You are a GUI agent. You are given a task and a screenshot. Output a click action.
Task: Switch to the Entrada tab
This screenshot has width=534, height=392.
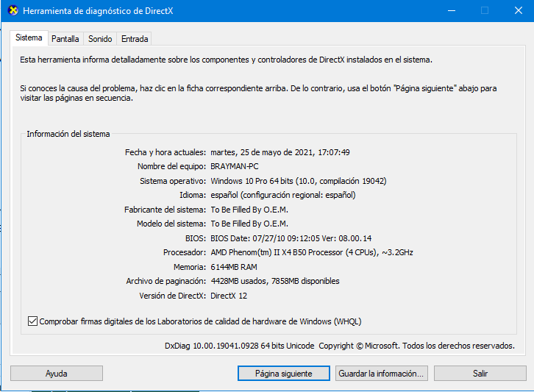pyautogui.click(x=135, y=39)
